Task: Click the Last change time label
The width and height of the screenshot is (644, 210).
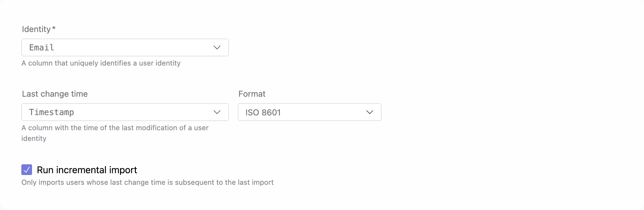Action: tap(55, 94)
